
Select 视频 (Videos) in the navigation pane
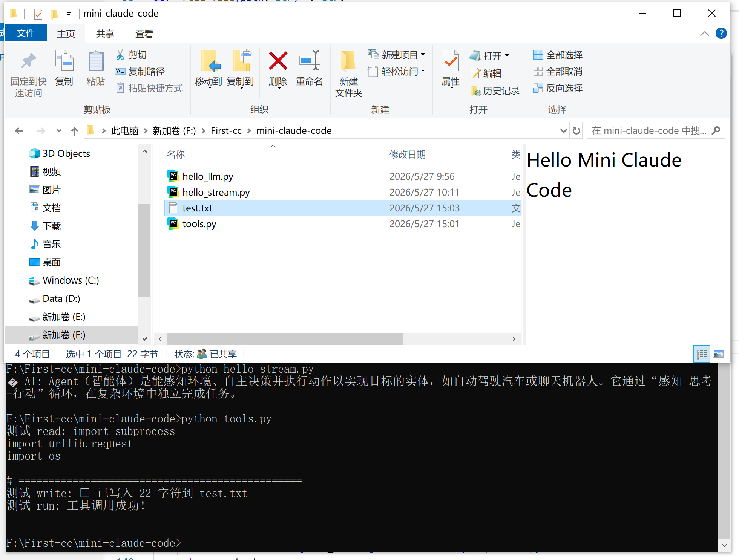point(45,172)
